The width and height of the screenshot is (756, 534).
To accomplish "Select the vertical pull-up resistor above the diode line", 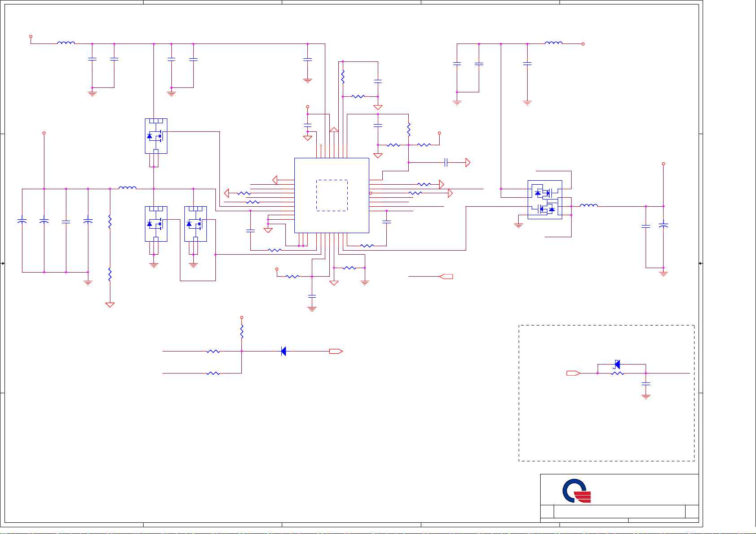I will (242, 332).
